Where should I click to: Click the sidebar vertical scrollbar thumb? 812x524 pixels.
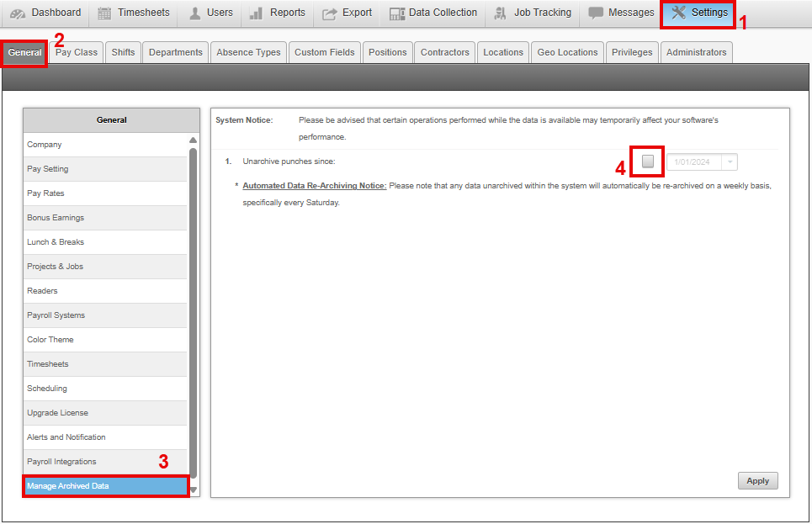(194, 313)
